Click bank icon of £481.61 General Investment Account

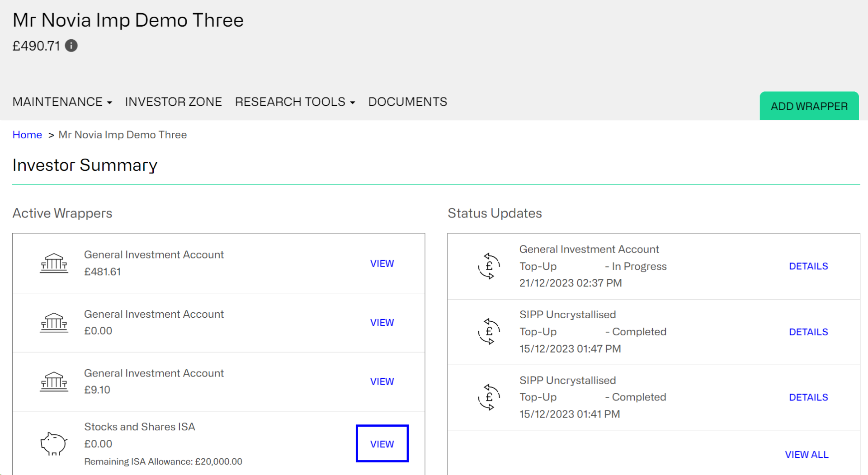click(x=54, y=263)
